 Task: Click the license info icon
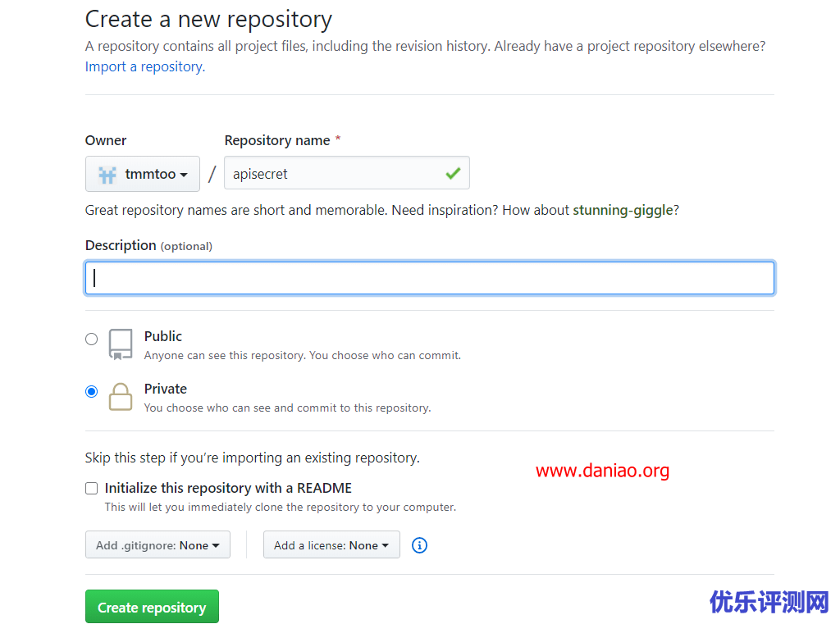(x=419, y=545)
